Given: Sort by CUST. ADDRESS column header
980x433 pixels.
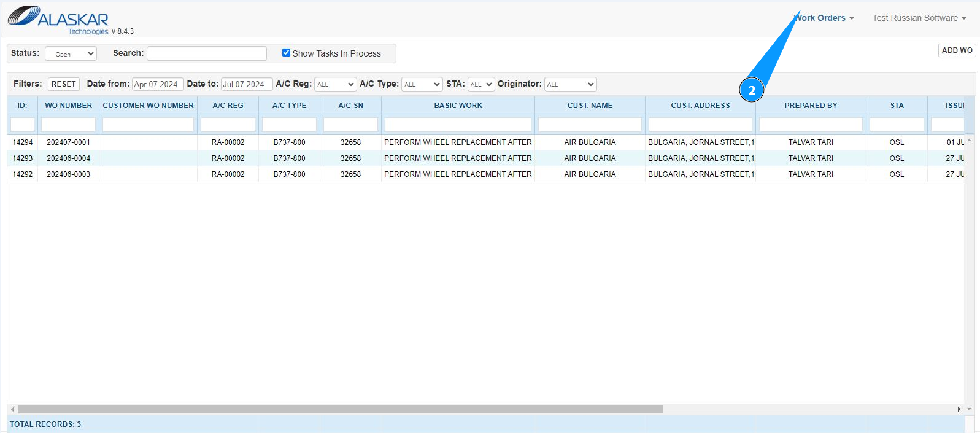Looking at the screenshot, I should point(701,106).
